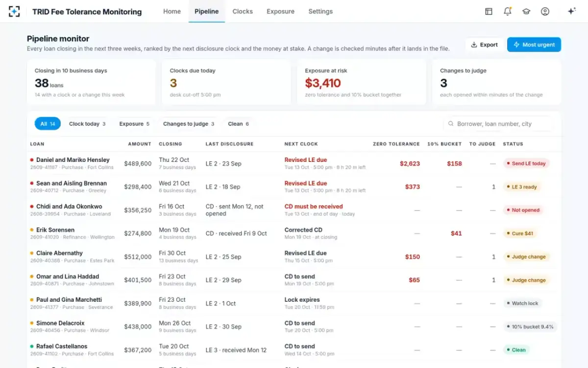Click the Lock expires clock entry
Viewport: 588px width, 368px height.
pyautogui.click(x=302, y=300)
